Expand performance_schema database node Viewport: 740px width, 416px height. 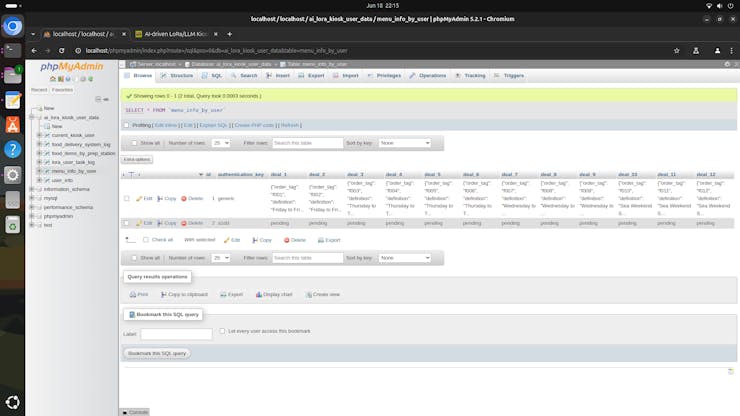tap(32, 207)
